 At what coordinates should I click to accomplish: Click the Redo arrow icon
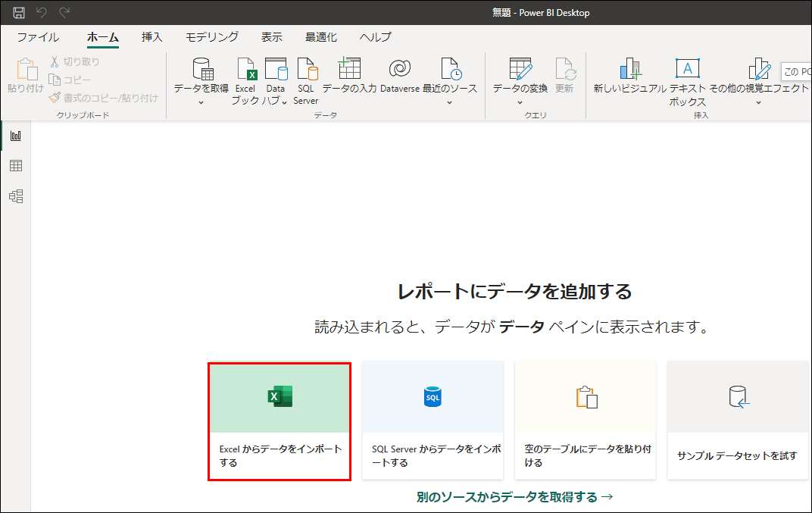[64, 12]
